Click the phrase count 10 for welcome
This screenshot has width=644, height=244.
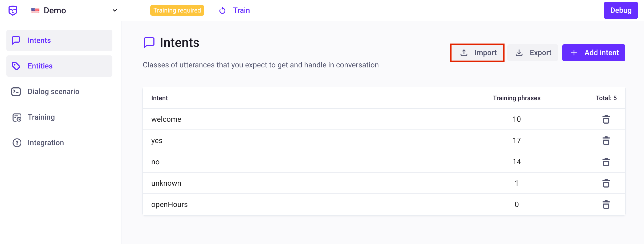[517, 119]
